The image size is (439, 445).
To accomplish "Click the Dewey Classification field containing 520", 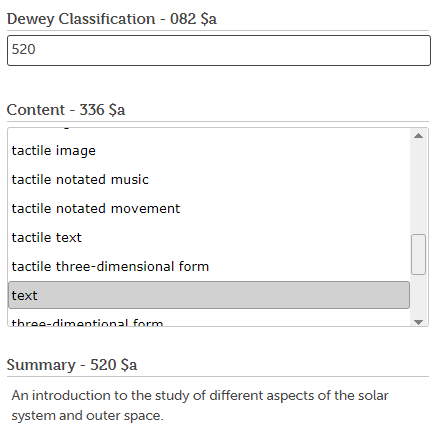I will [x=219, y=50].
